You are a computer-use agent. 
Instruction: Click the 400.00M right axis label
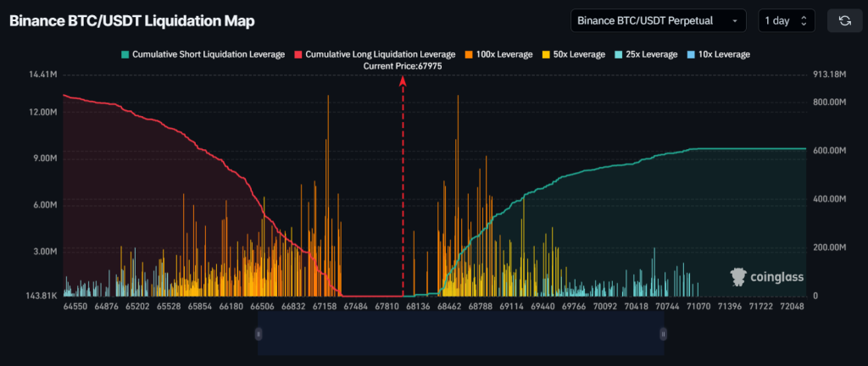[831, 199]
